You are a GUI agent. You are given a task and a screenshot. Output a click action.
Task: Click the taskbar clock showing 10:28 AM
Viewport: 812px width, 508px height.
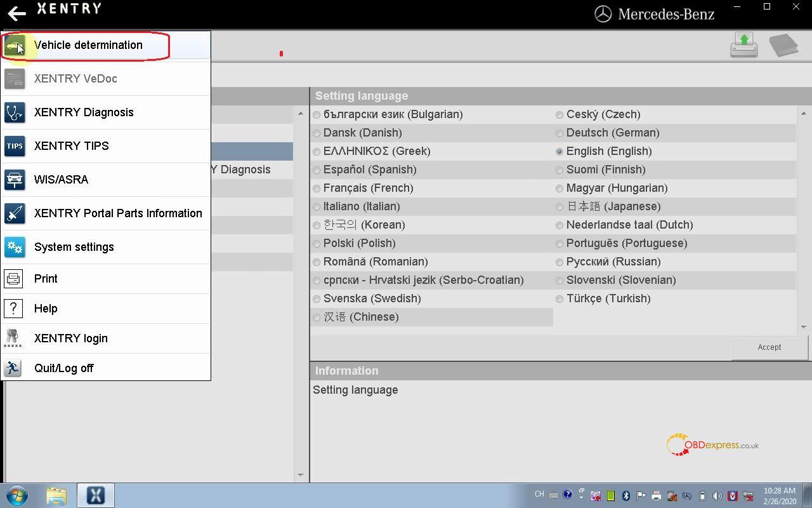coord(780,496)
